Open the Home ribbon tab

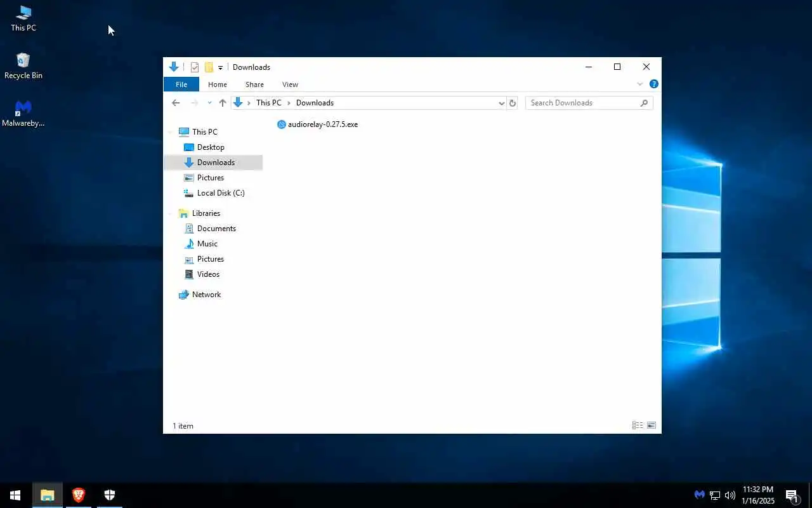(x=218, y=84)
